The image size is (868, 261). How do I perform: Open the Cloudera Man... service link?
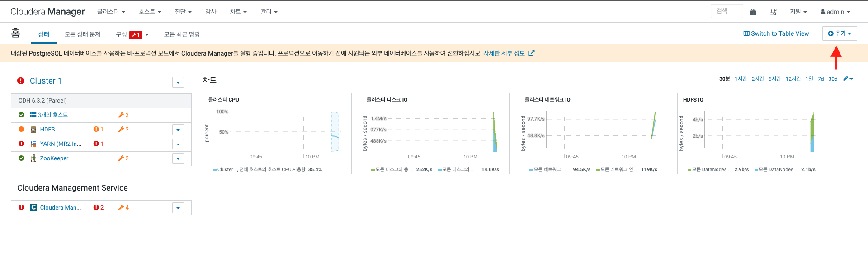point(61,208)
